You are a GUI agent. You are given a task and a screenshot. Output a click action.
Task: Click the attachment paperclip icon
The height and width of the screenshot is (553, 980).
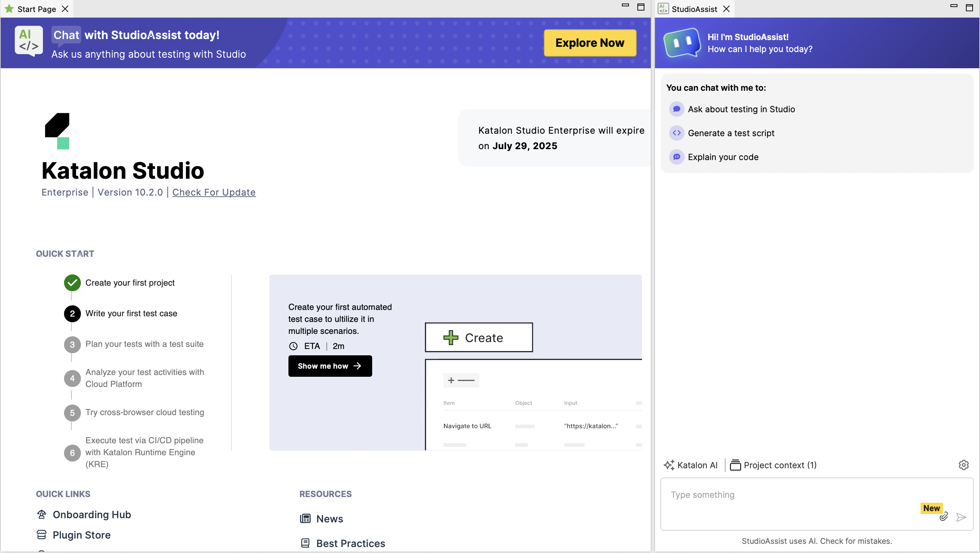[943, 516]
